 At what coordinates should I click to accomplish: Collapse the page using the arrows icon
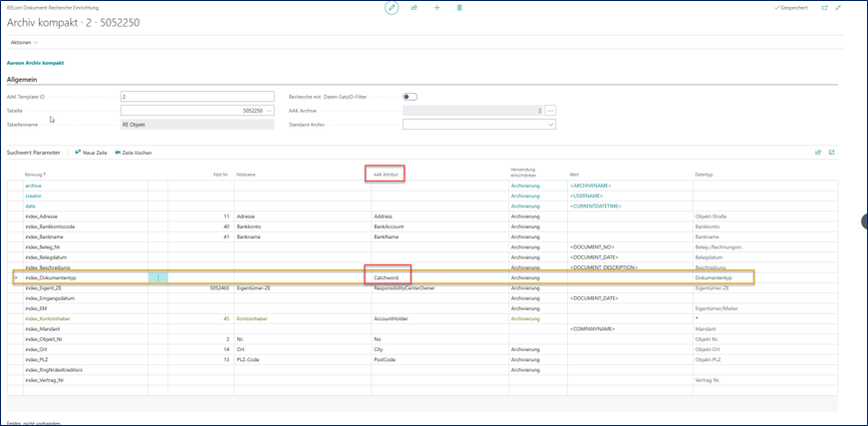(x=841, y=7)
